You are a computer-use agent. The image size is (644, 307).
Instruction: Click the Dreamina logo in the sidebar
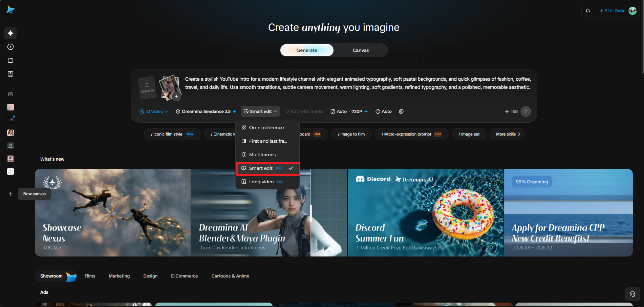point(10,10)
